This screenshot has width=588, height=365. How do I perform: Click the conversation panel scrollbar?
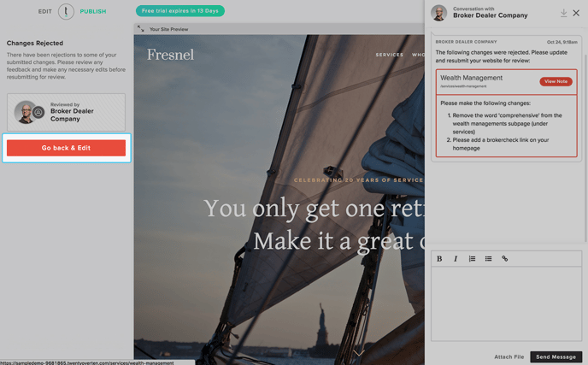pyautogui.click(x=585, y=148)
